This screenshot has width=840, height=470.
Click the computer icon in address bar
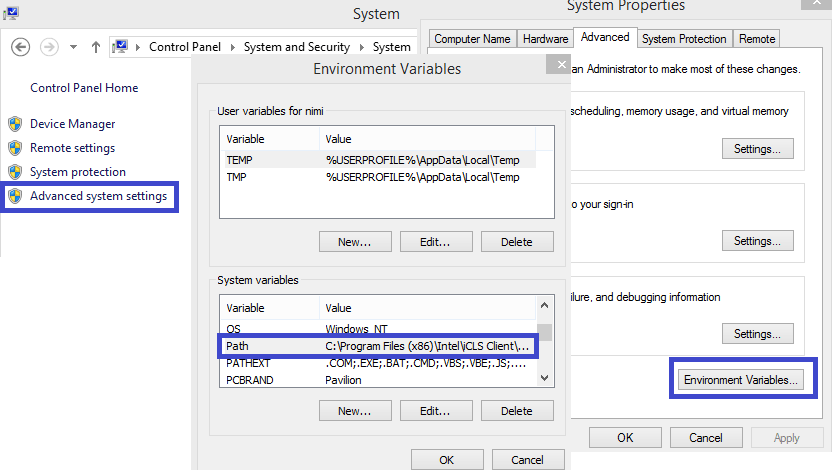(x=121, y=47)
